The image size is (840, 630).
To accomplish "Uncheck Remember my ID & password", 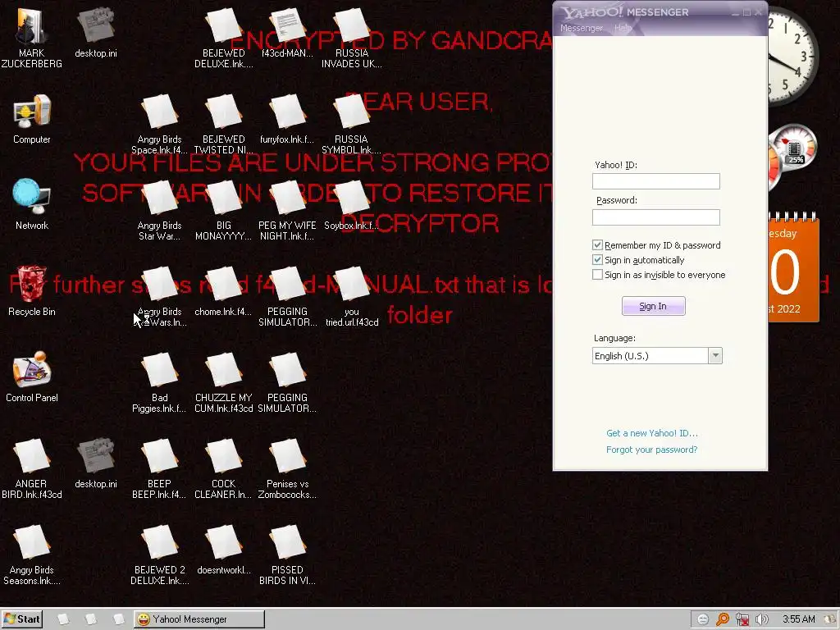I will pyautogui.click(x=597, y=244).
